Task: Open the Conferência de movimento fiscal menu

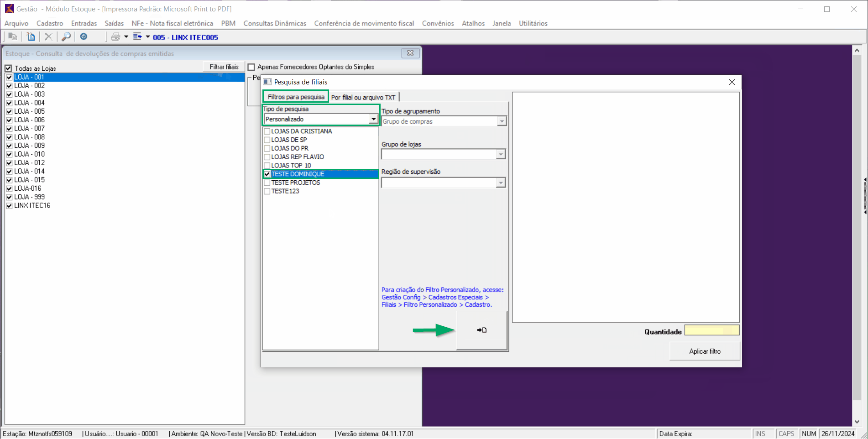Action: point(364,23)
